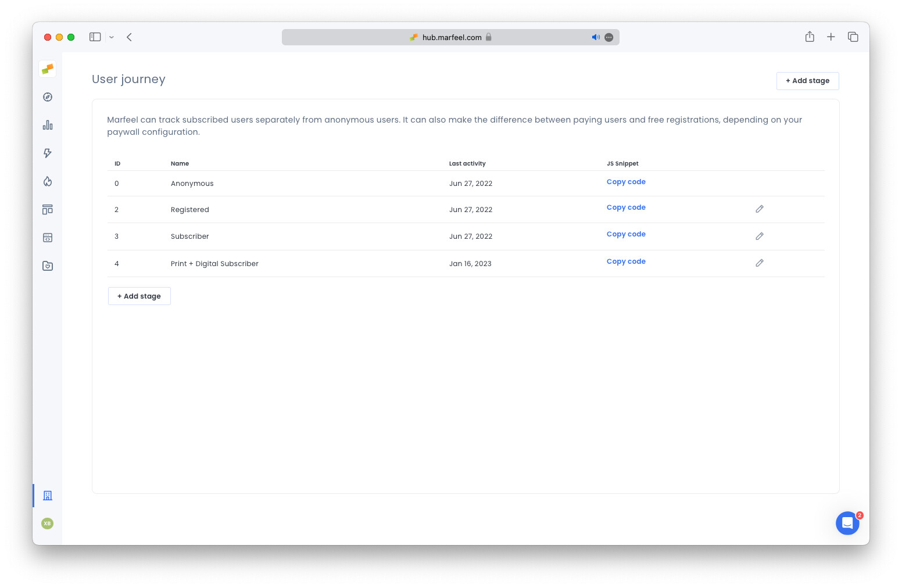Open the address bar more options menu
The image size is (902, 588).
(609, 37)
